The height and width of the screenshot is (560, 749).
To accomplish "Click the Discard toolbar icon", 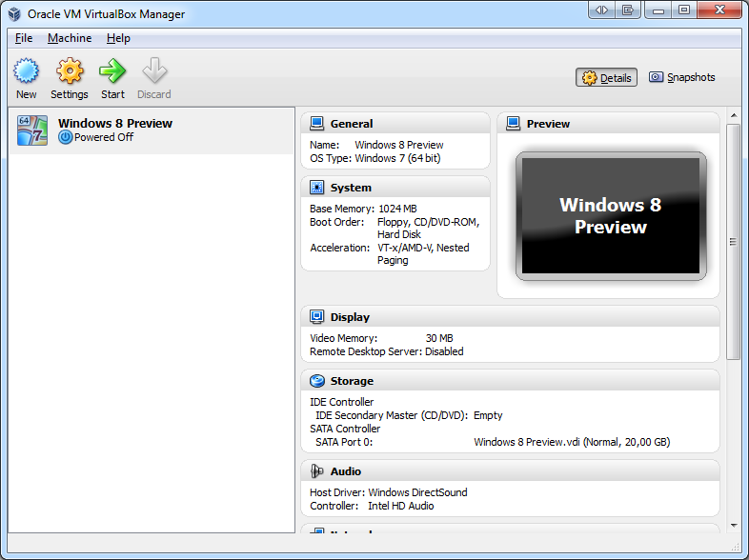I will coord(153,72).
